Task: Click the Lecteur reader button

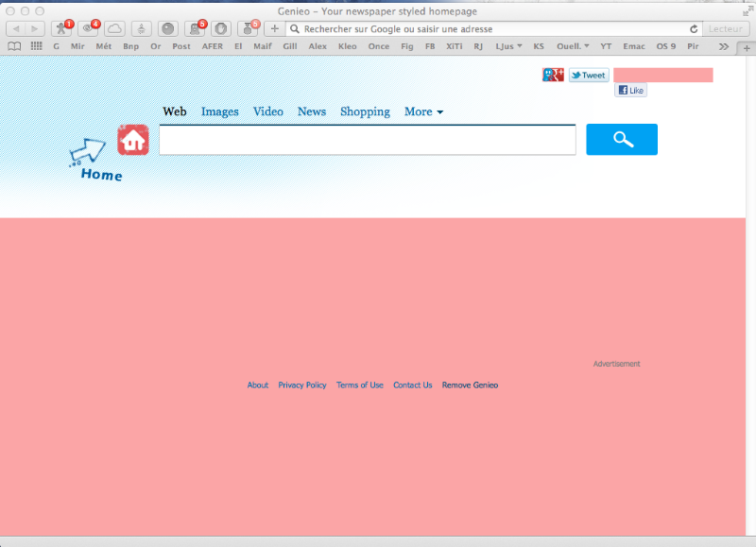Action: [726, 29]
